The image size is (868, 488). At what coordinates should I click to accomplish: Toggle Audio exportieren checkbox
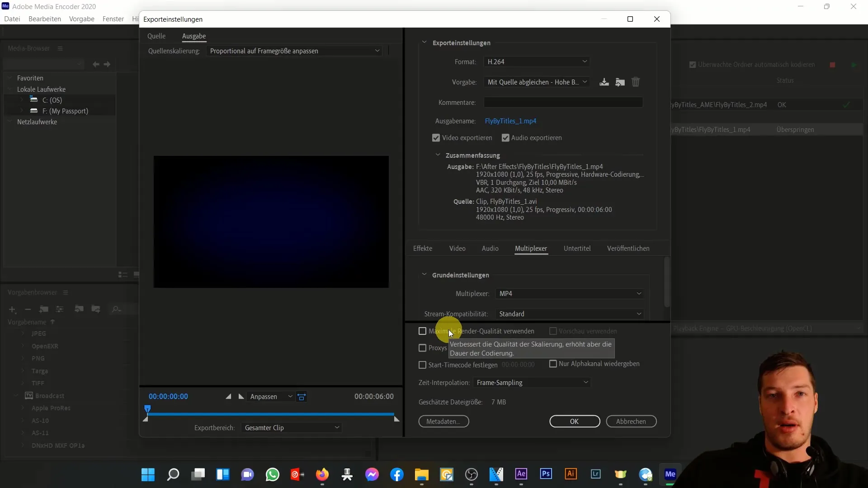coord(505,138)
